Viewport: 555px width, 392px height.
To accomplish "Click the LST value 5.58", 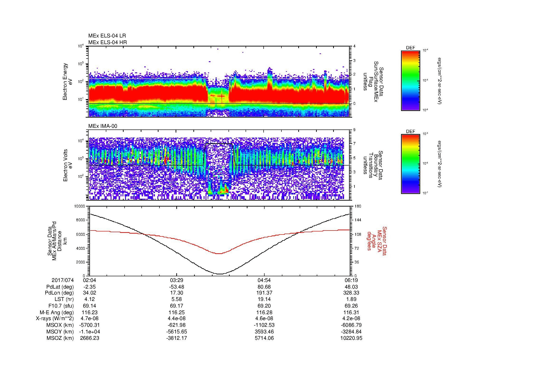I will (x=177, y=299).
